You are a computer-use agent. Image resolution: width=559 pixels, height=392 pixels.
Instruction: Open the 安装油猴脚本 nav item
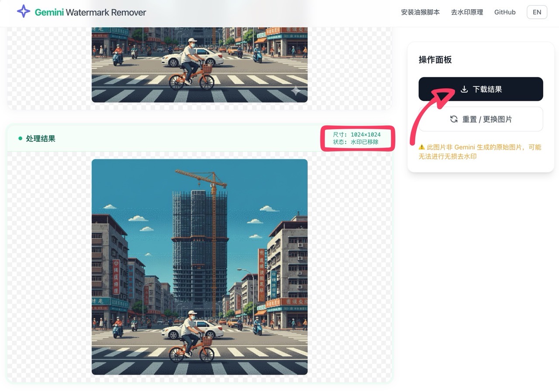pos(420,12)
